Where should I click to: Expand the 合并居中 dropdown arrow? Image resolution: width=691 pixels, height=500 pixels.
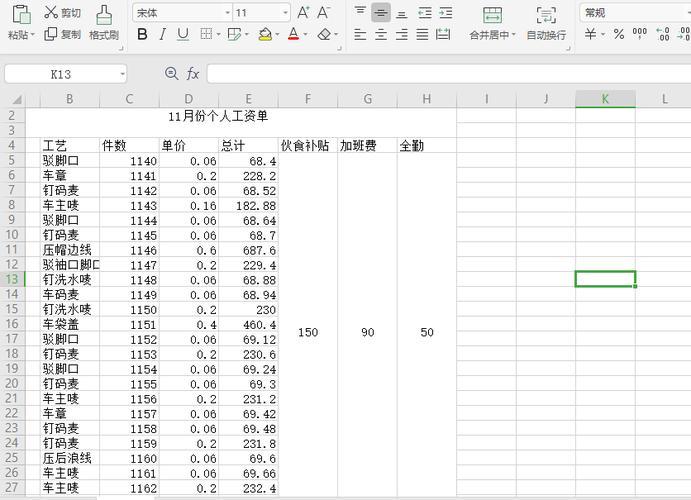(x=513, y=34)
